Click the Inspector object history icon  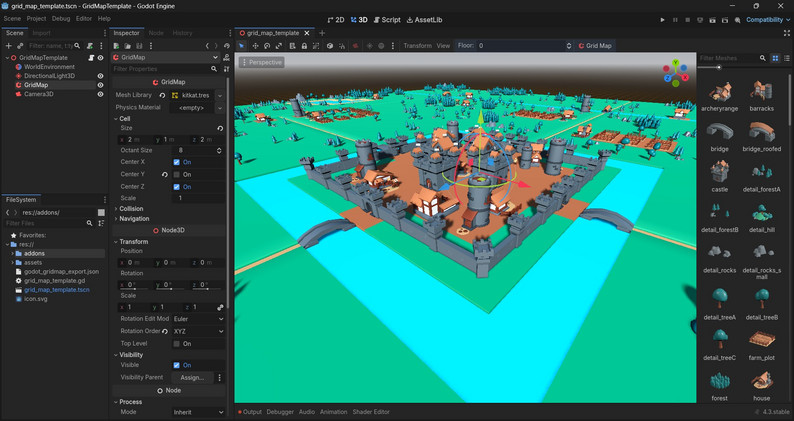coord(226,46)
